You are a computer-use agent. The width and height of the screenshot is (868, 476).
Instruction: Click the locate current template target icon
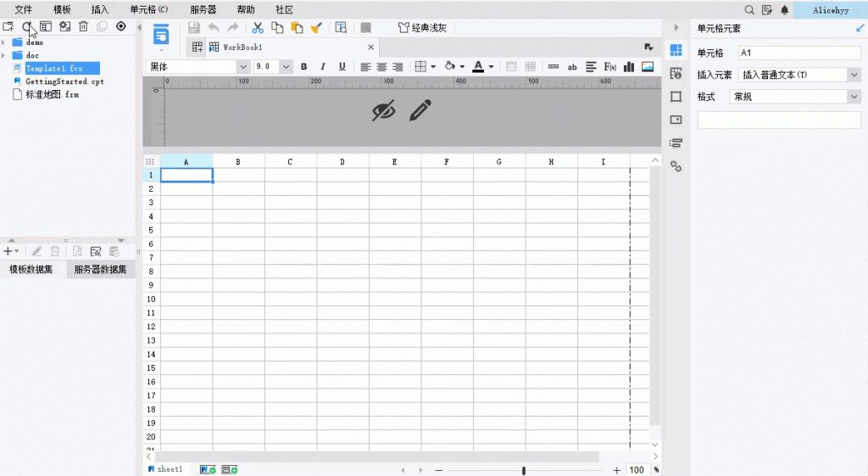pyautogui.click(x=120, y=26)
